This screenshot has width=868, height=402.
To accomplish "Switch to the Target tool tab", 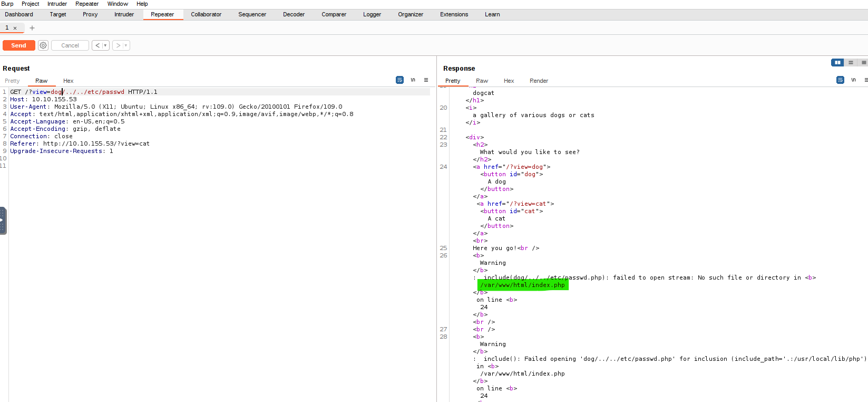I will click(x=58, y=14).
